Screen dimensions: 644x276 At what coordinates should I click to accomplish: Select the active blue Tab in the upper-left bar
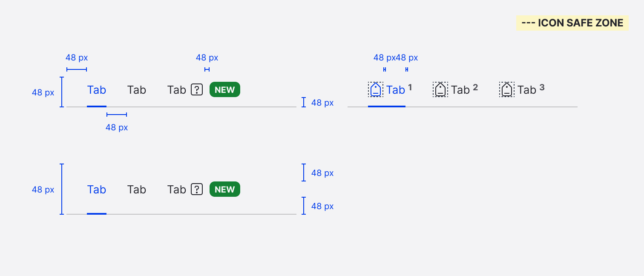click(x=97, y=90)
